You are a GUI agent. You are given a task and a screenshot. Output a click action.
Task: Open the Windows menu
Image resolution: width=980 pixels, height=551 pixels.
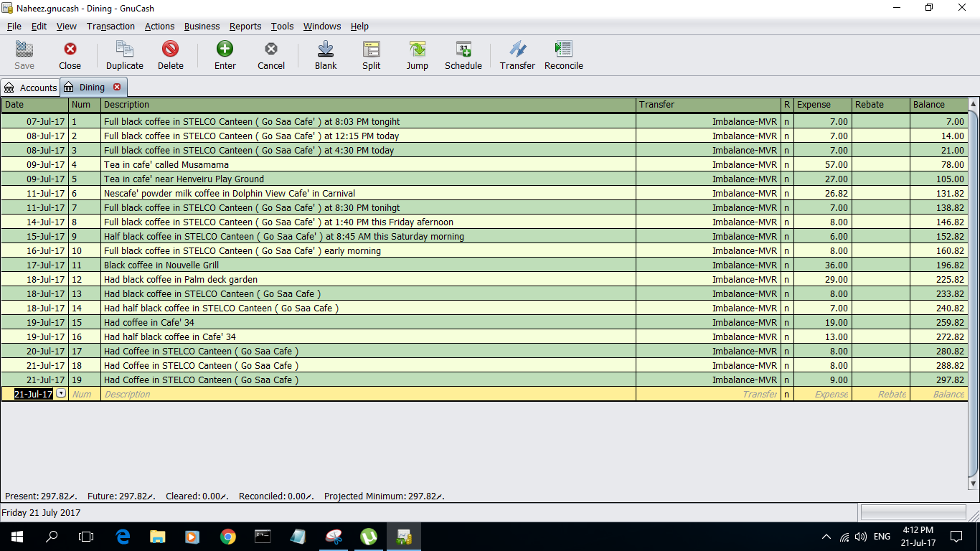322,26
